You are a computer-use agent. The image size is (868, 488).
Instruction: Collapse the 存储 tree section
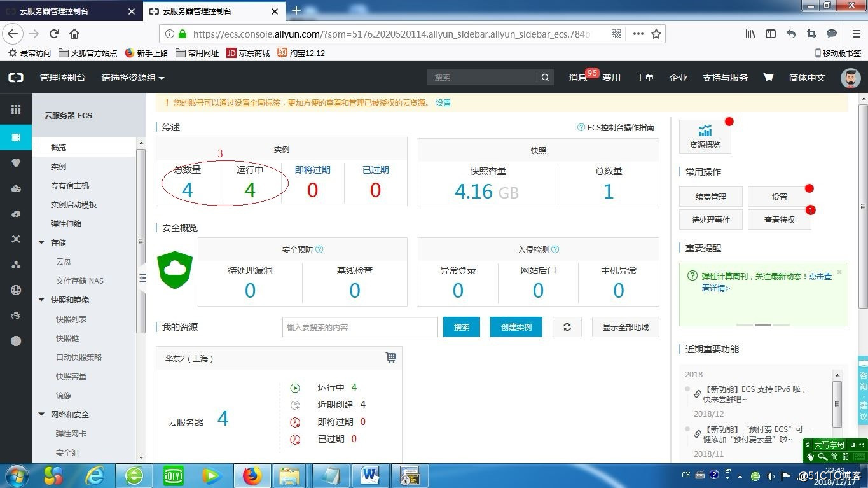point(41,242)
